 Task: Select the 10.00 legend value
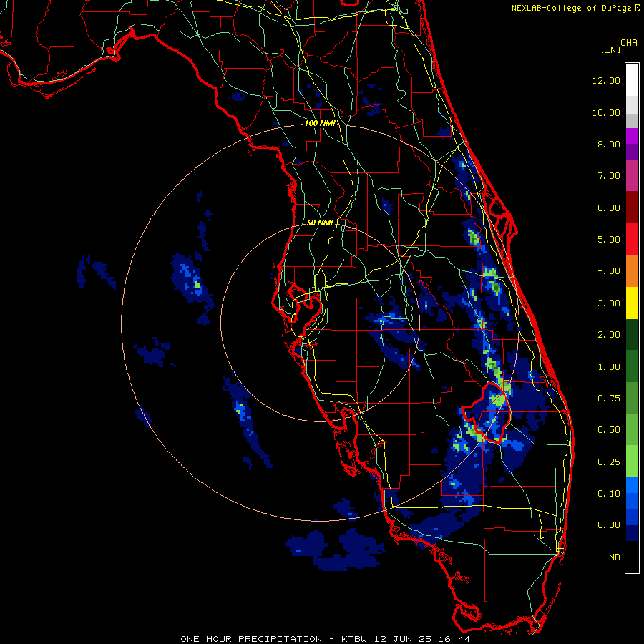click(606, 112)
